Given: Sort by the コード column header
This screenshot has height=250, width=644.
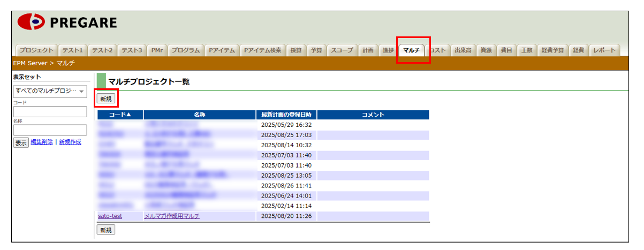Looking at the screenshot, I should (x=120, y=115).
